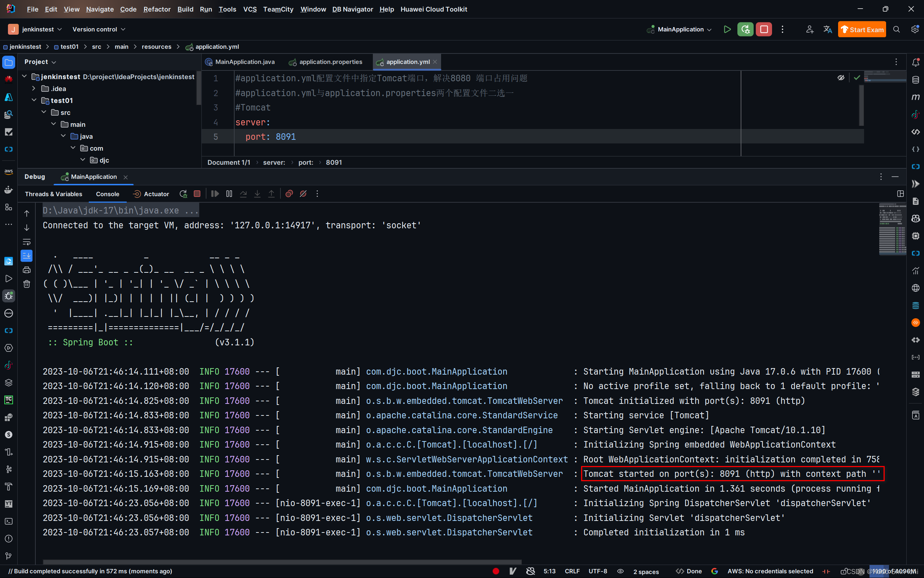924x578 pixels.
Task: Open Git tool window icon at sidebar bottom
Action: 8,556
